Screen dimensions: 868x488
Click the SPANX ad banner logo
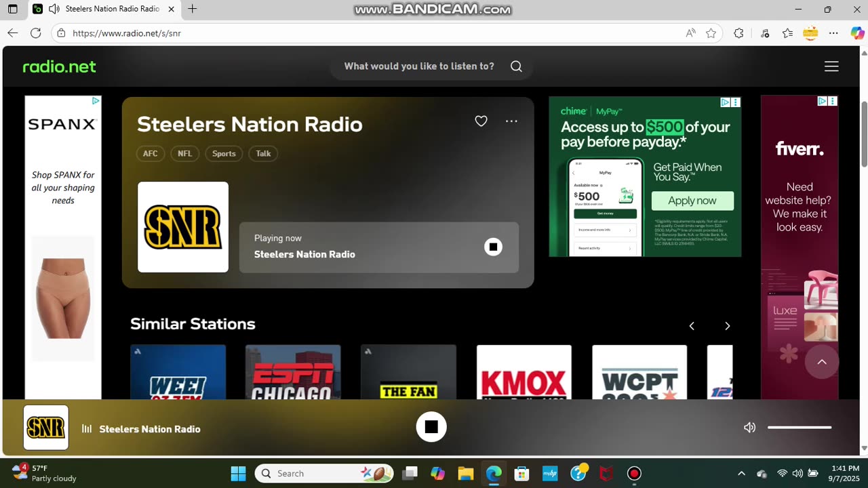tap(62, 124)
